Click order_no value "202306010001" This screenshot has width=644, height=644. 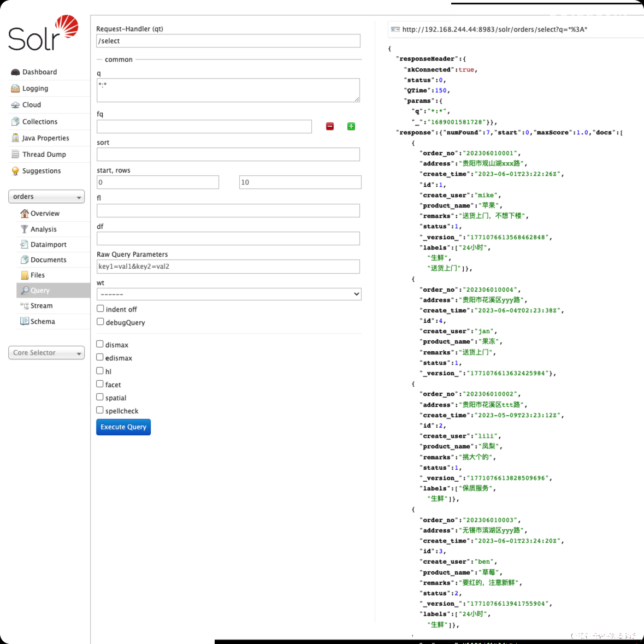(x=492, y=153)
